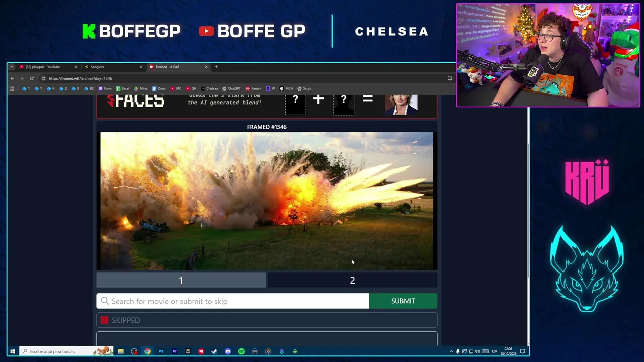This screenshot has height=362, width=644.
Task: Open the W bookmark
Action: pyautogui.click(x=271, y=88)
